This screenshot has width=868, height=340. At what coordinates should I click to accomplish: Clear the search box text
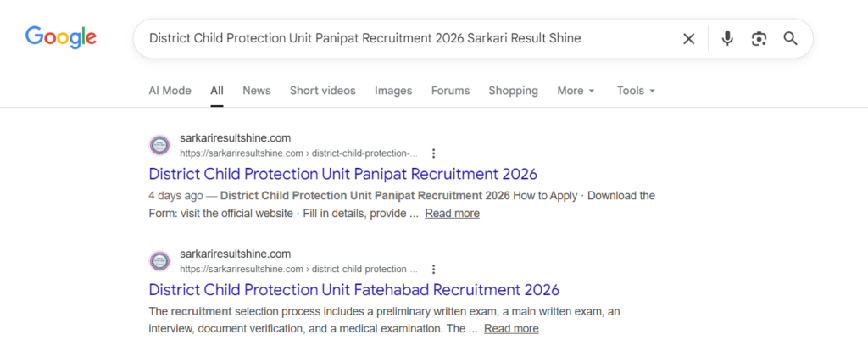[688, 39]
